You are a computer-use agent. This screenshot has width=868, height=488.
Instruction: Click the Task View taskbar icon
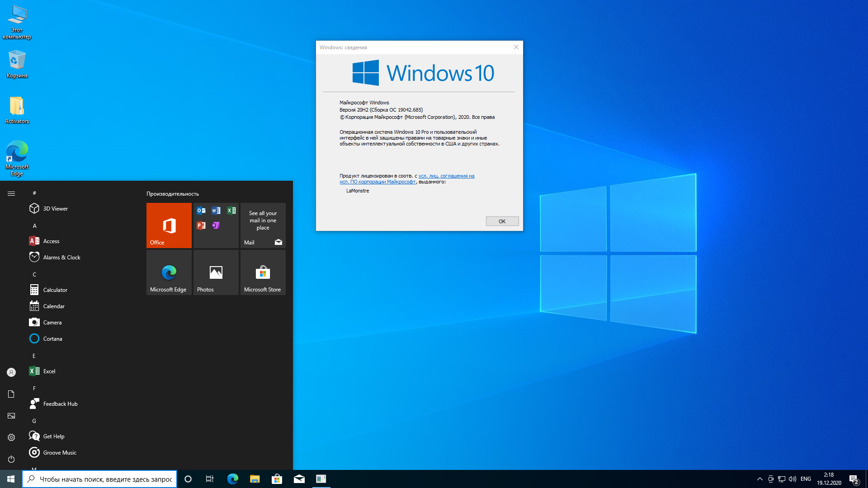pyautogui.click(x=209, y=479)
